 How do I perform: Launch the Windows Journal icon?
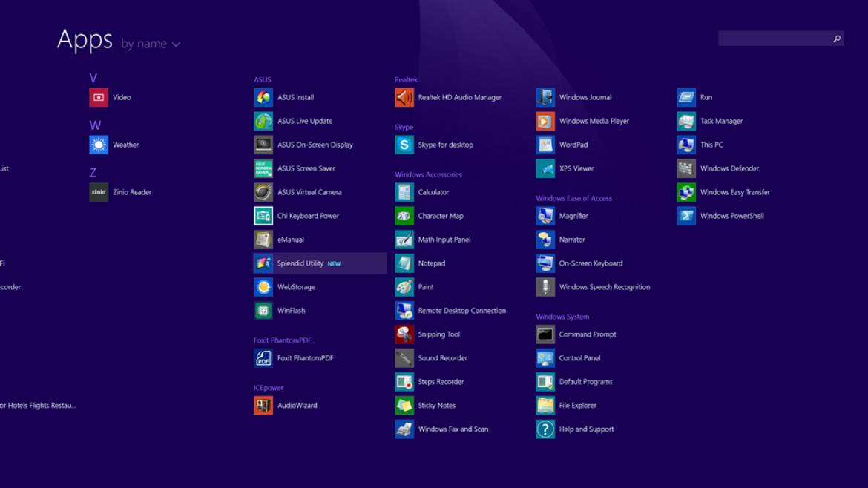(x=545, y=97)
